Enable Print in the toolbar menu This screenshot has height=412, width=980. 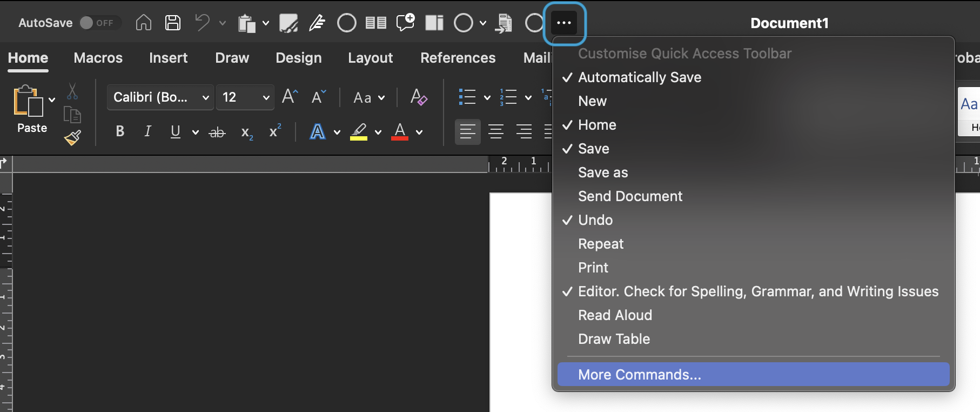click(754, 268)
